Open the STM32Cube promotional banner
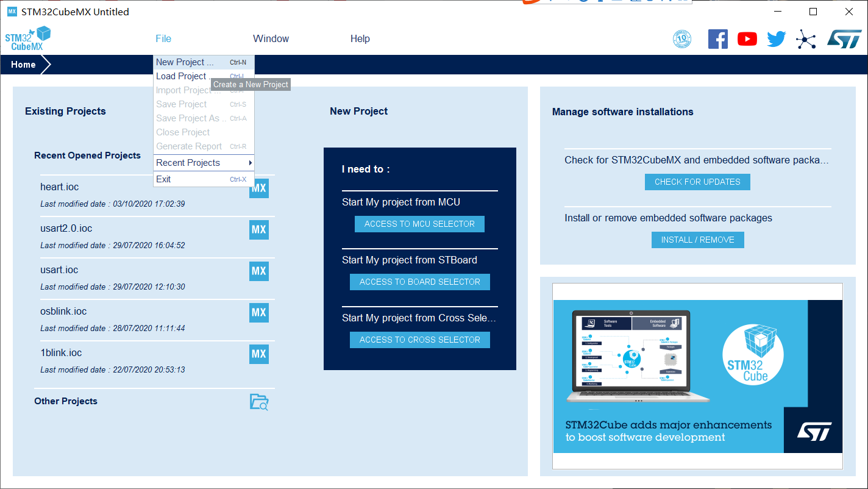The height and width of the screenshot is (489, 868). (697, 376)
